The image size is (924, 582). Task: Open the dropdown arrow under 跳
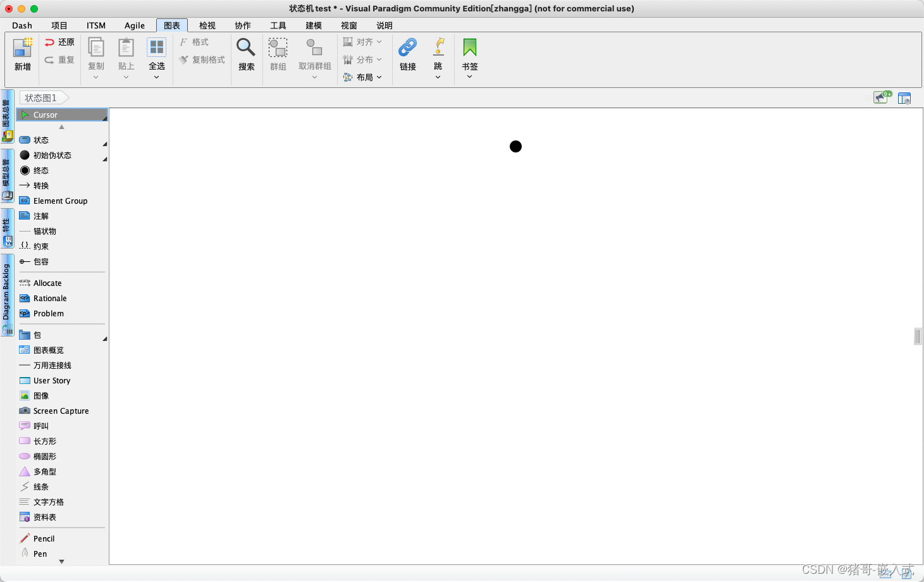pyautogui.click(x=438, y=77)
